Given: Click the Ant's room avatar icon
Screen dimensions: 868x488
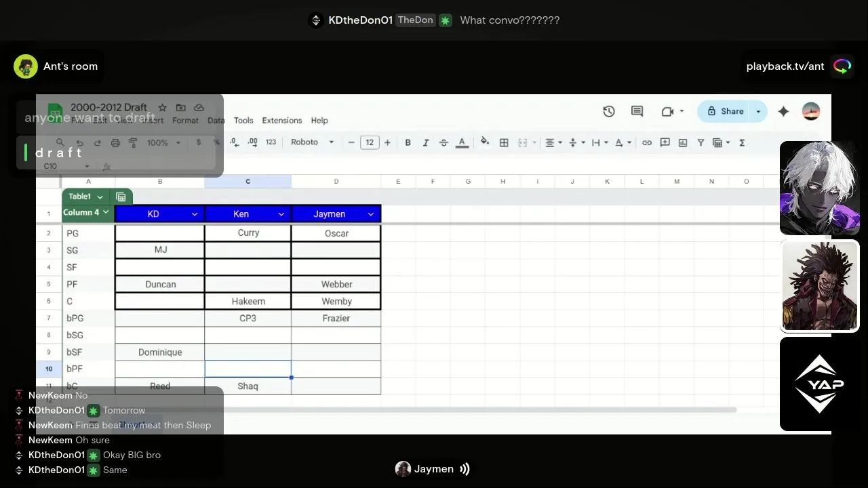Looking at the screenshot, I should pos(26,66).
